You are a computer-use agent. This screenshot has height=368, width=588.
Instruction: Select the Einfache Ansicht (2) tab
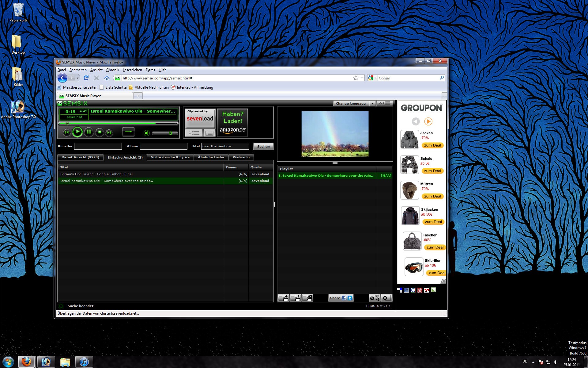[x=125, y=157]
